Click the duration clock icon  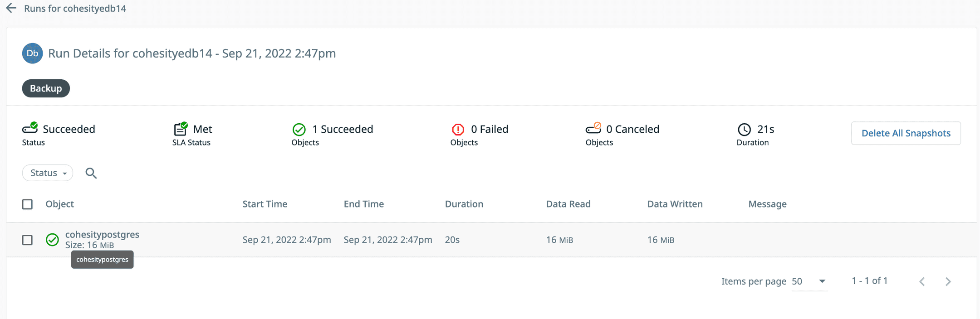pos(744,130)
